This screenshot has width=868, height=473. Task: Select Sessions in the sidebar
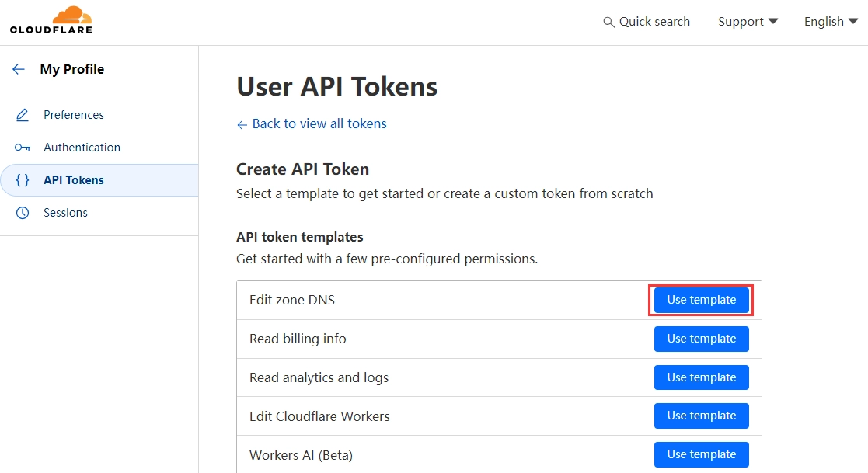[x=65, y=213]
